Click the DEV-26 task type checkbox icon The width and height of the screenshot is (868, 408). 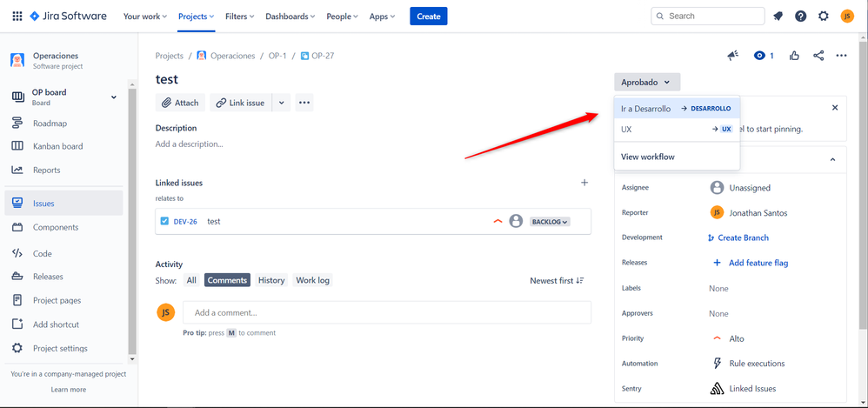point(164,222)
